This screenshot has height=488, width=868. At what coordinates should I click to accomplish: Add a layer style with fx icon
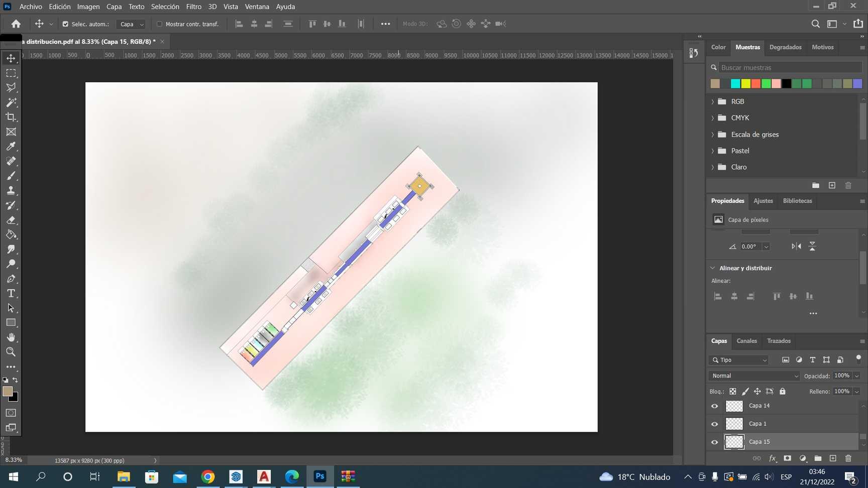pos(773,458)
